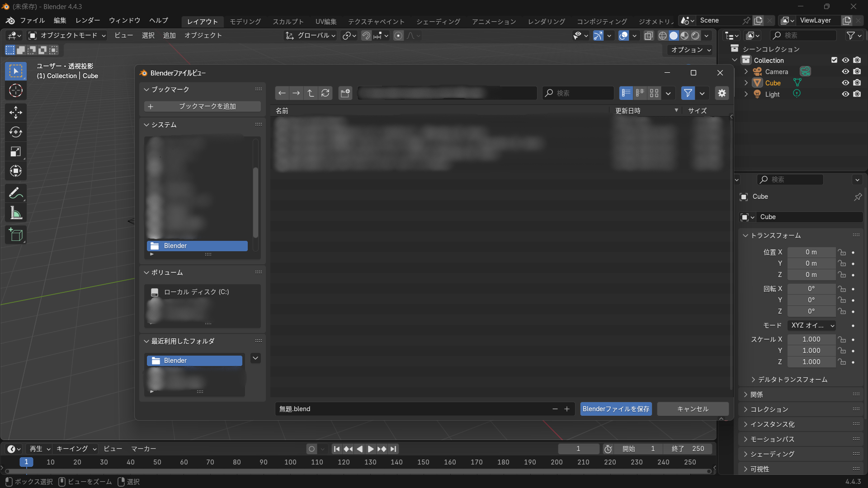Switch to wireframe viewport shading

click(663, 36)
